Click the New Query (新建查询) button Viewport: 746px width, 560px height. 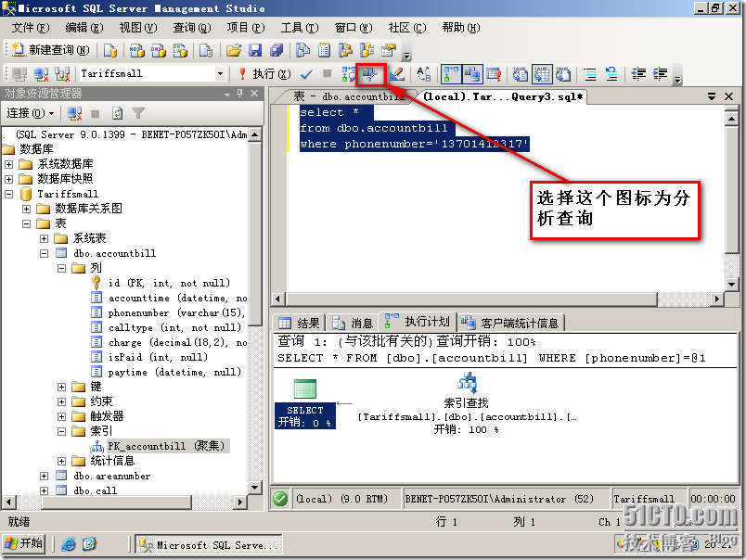(50, 50)
